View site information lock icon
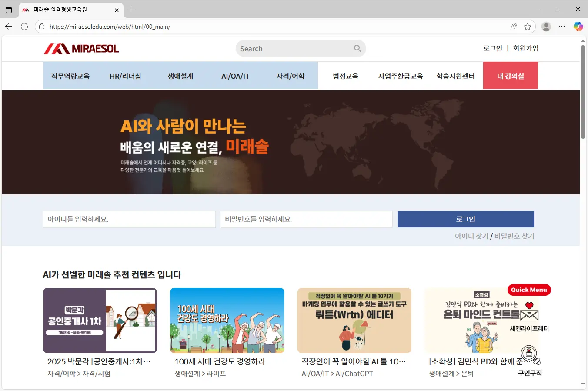588x391 pixels. pos(42,27)
